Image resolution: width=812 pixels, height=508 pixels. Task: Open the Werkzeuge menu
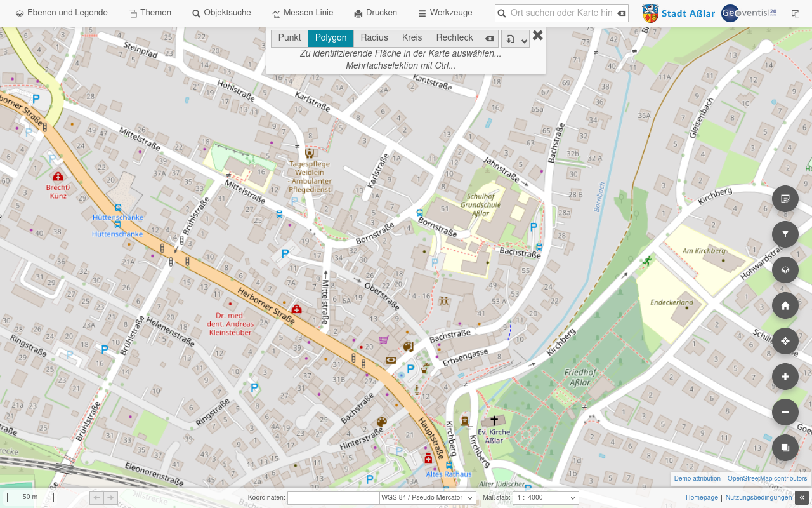(445, 13)
